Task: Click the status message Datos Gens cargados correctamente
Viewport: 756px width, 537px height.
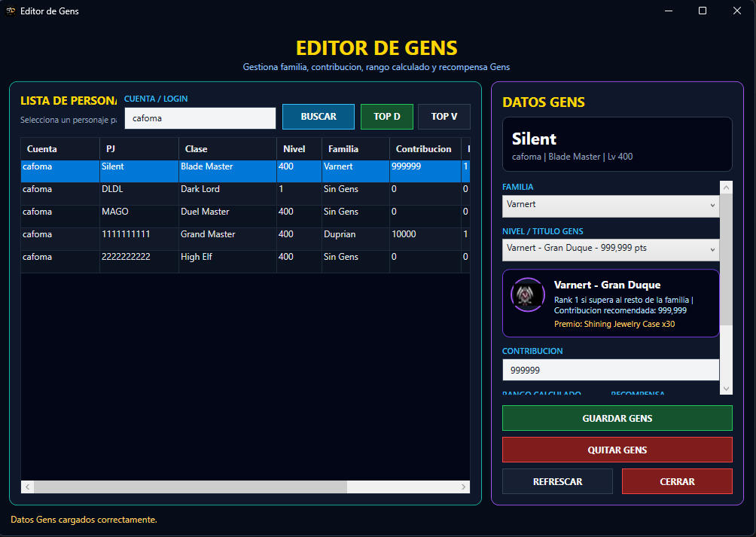Action: [84, 520]
